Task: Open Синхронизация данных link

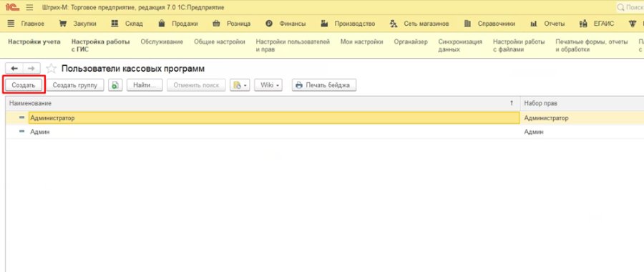Action: pyautogui.click(x=460, y=46)
